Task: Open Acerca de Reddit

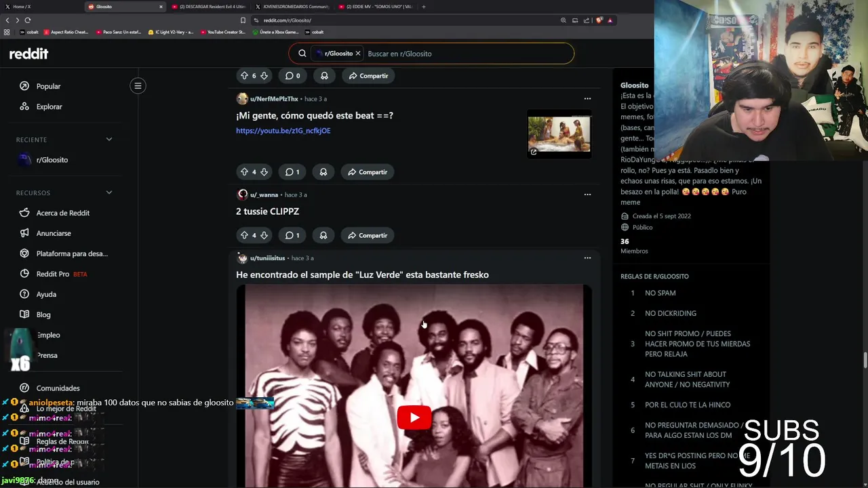Action: 62,213
